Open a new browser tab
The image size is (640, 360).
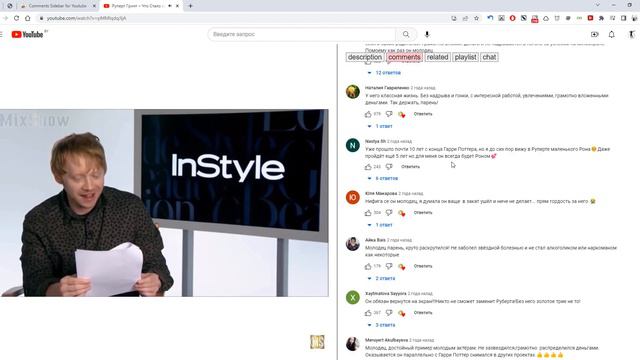[x=190, y=6]
